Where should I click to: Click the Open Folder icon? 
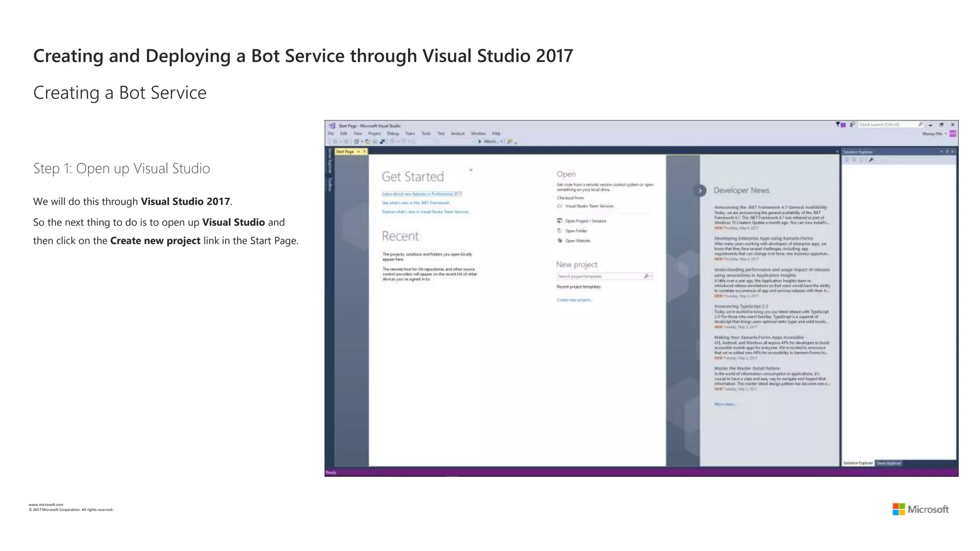tap(559, 231)
